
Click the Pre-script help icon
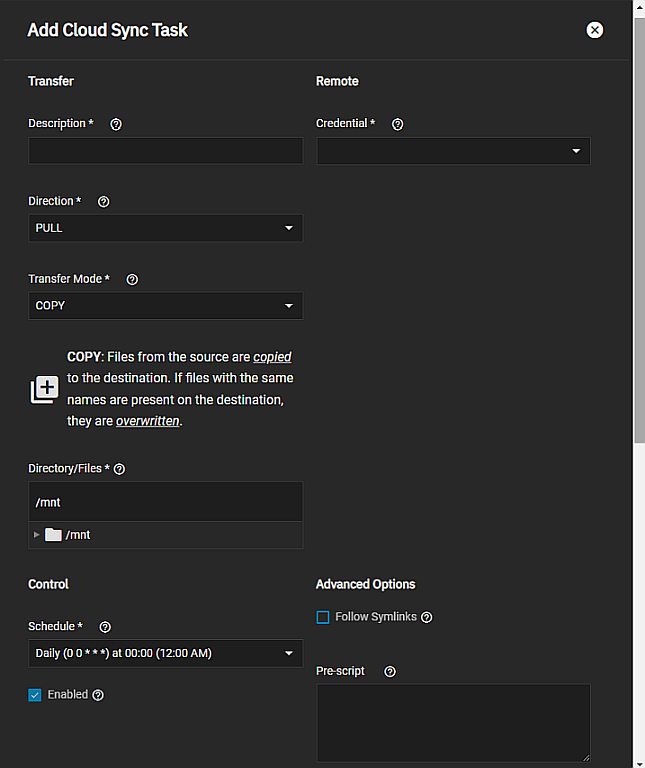[x=390, y=672]
